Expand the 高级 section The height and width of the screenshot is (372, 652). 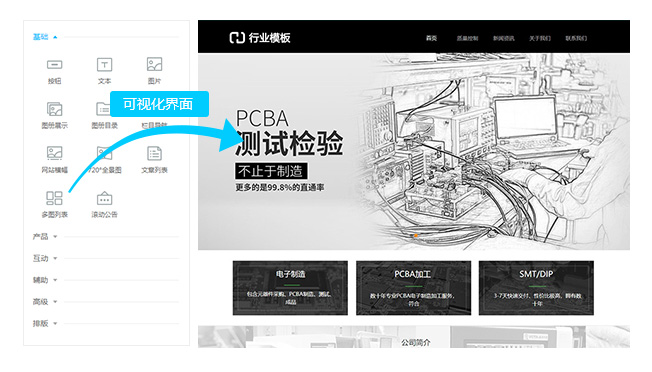pos(45,302)
